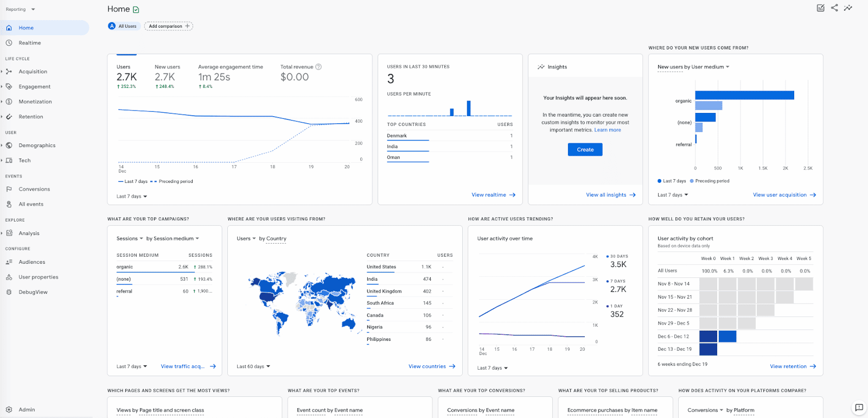Click the Total revenue help icon
Viewport: 868px width, 418px height.
pos(318,67)
